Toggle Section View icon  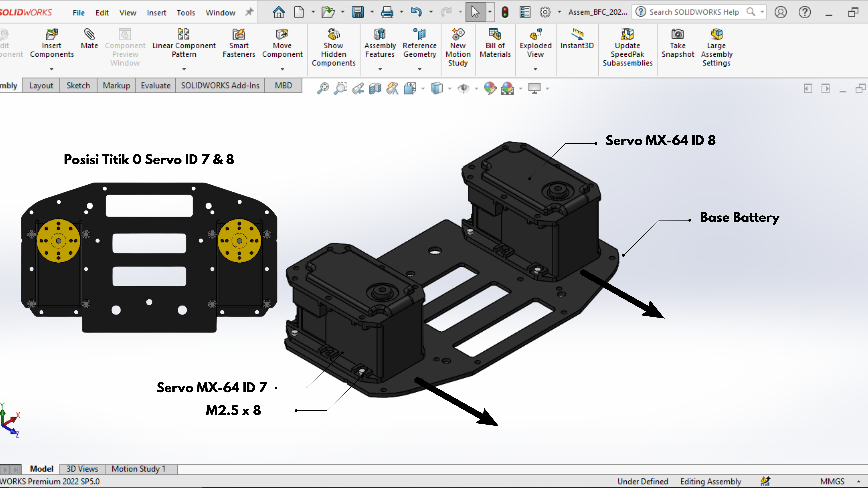click(375, 89)
